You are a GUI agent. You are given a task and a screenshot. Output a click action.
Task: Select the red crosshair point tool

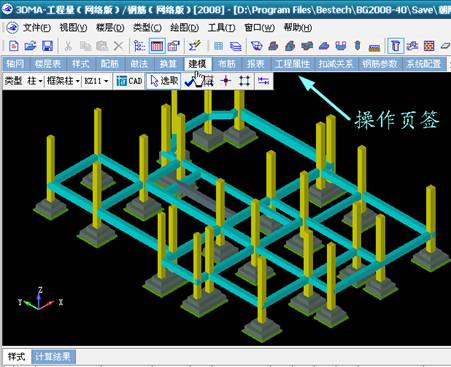click(226, 81)
